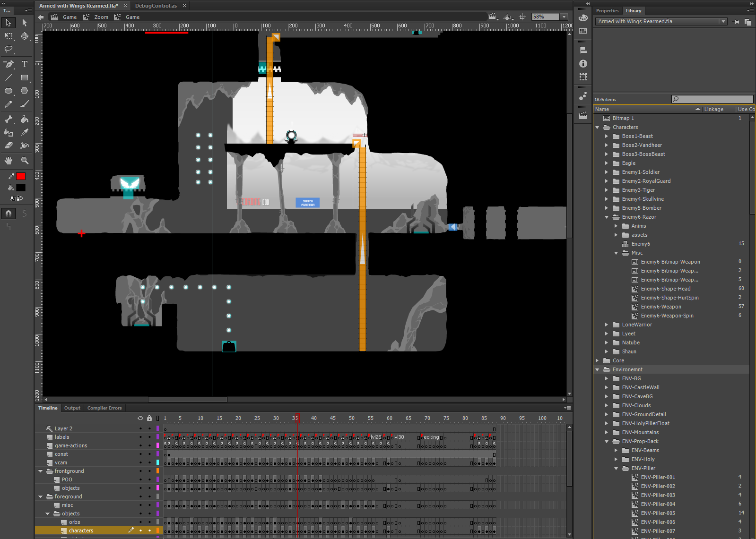
Task: Toggle visibility dot for labels layer
Action: pyautogui.click(x=140, y=437)
